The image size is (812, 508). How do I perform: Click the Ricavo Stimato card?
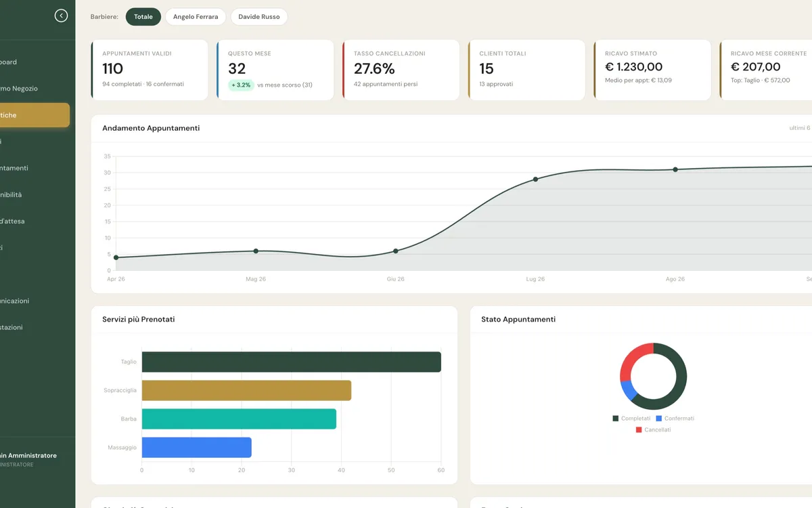652,70
